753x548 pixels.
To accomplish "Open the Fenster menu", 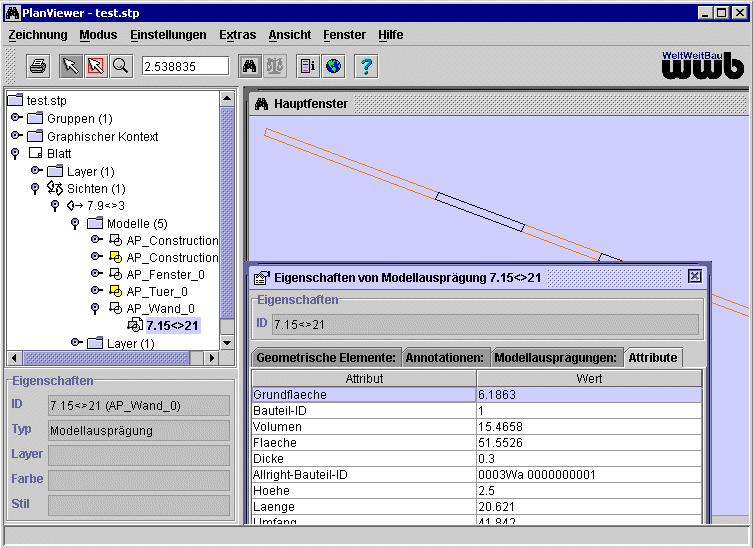I will coord(345,35).
